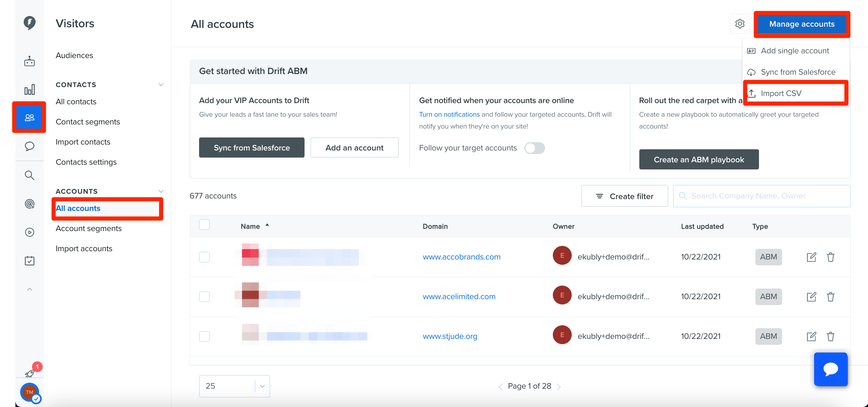Toggle Follow your target accounts switch

point(534,148)
